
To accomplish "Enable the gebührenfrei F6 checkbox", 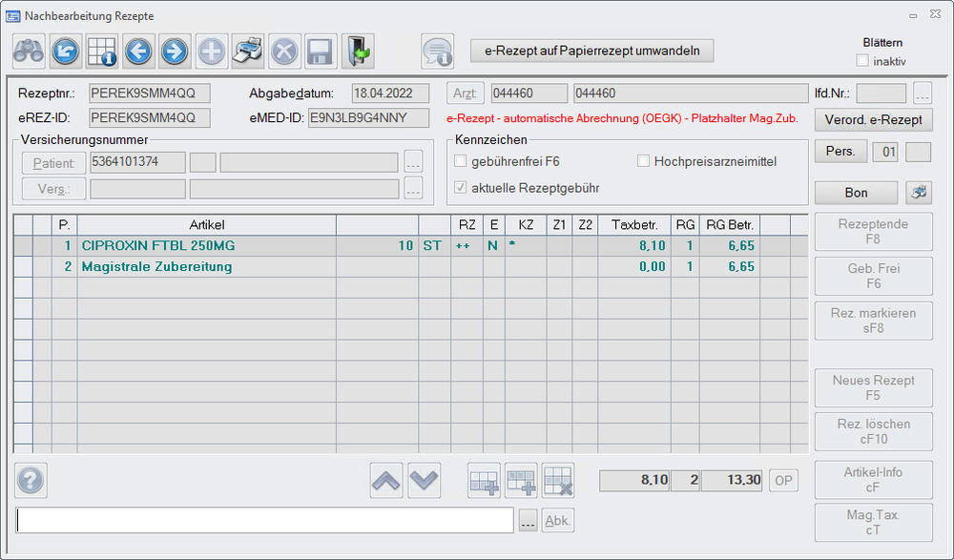I will pyautogui.click(x=462, y=161).
